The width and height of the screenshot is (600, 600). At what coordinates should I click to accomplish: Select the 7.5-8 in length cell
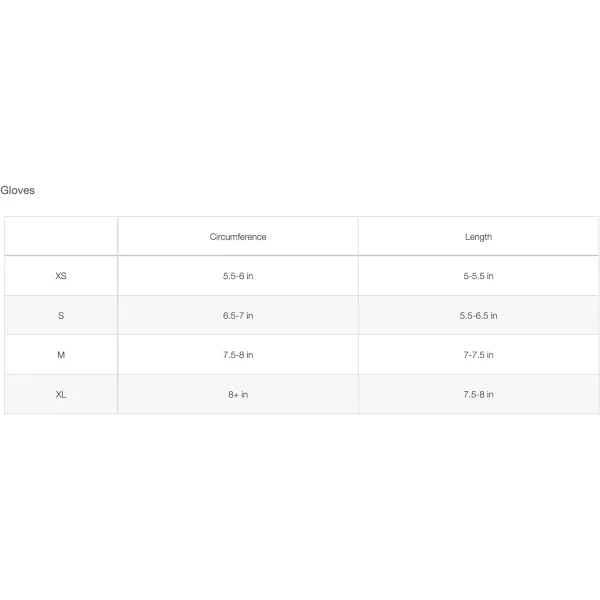[x=478, y=394]
